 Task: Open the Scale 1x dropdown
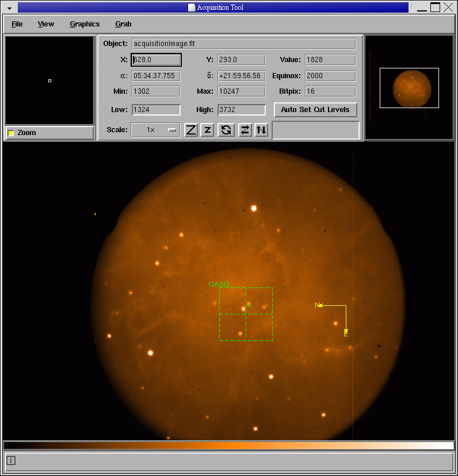point(155,130)
